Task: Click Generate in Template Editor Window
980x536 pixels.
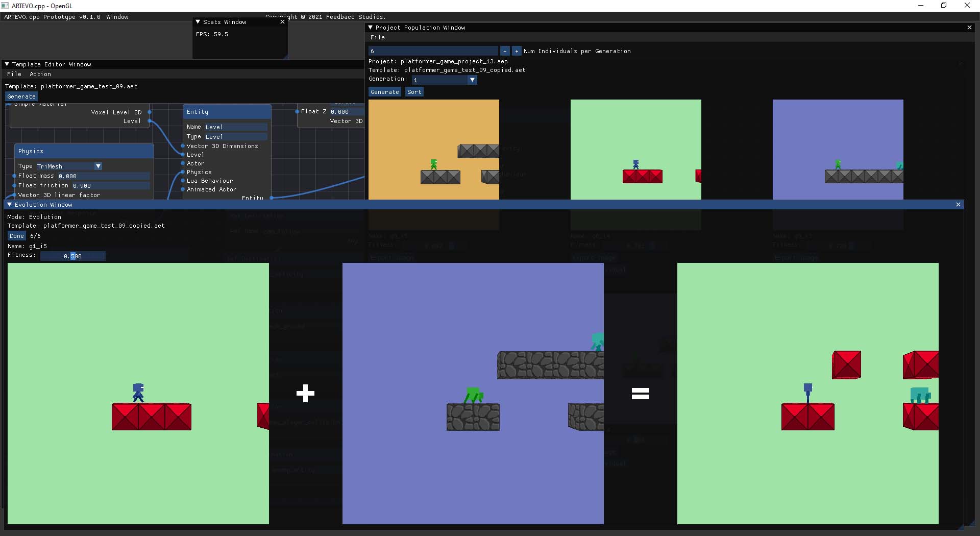Action: 21,96
